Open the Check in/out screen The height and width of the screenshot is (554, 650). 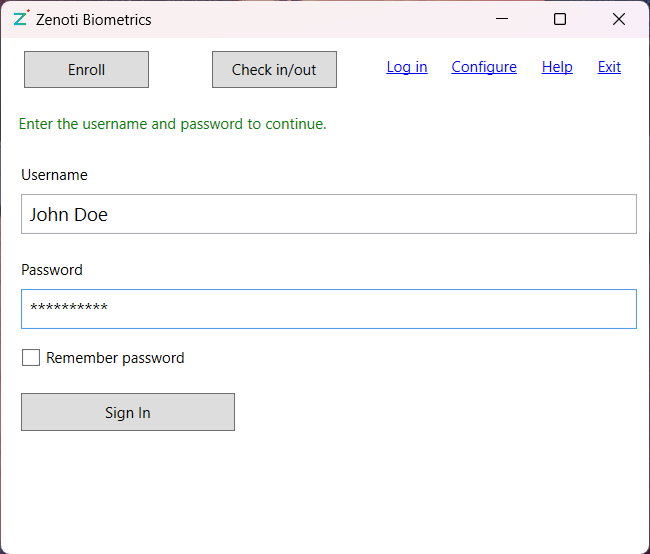coord(274,70)
